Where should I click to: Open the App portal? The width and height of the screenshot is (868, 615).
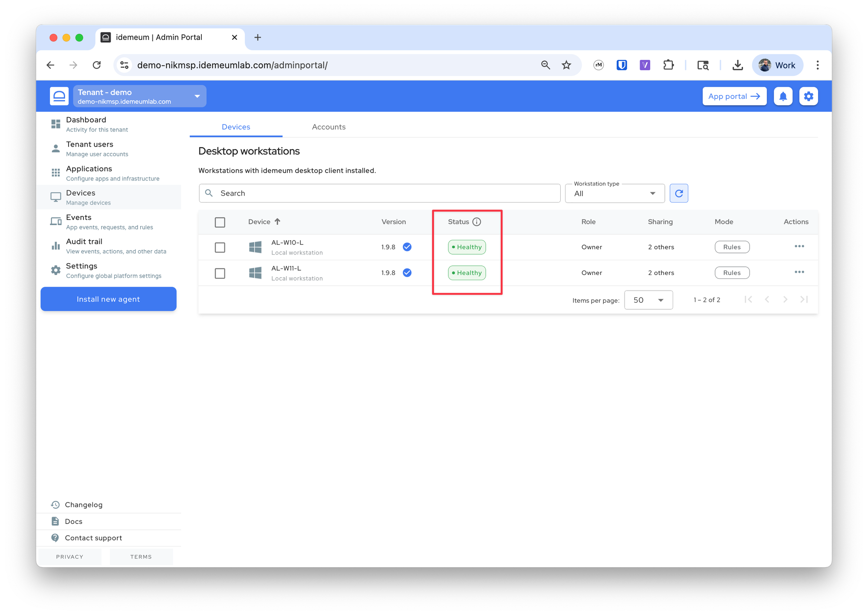(x=734, y=96)
